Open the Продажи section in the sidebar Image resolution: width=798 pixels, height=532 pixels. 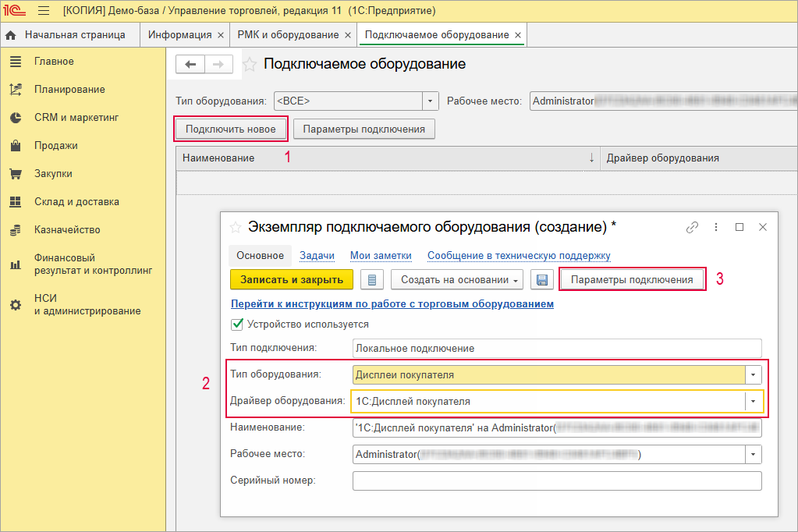(47, 144)
